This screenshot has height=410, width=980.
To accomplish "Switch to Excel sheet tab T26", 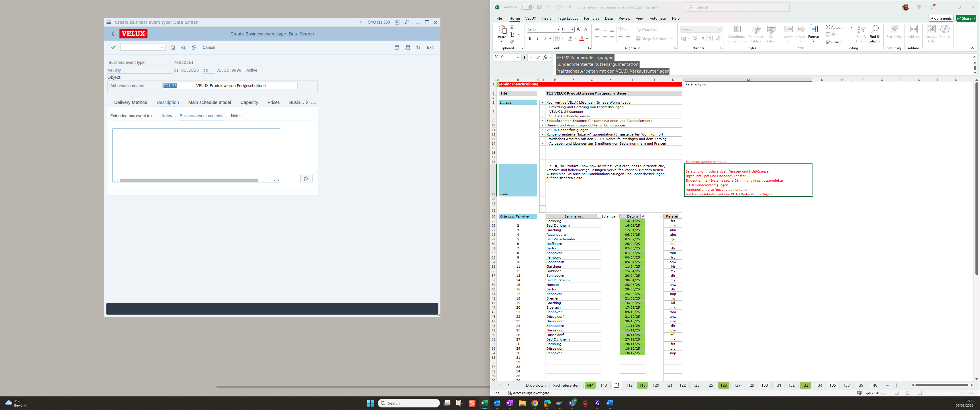I will (x=723, y=385).
